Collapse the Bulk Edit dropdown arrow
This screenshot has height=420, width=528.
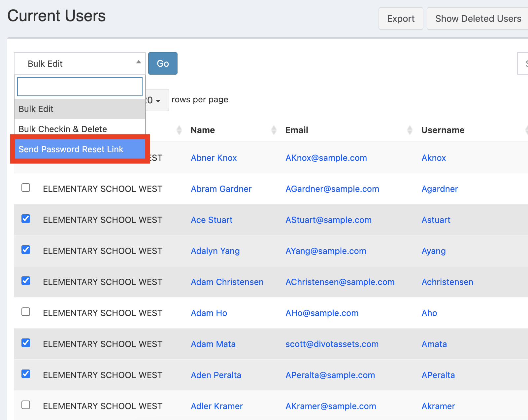tap(139, 62)
